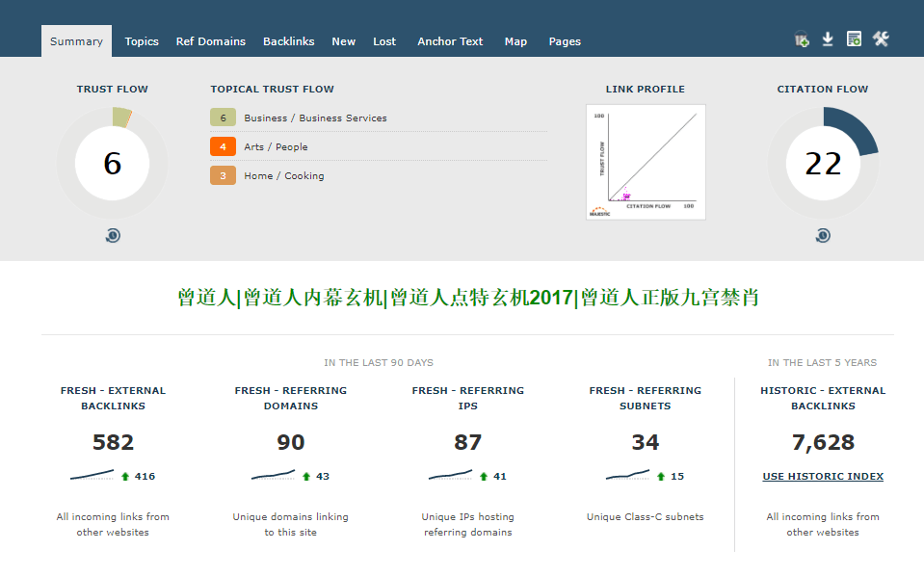The width and height of the screenshot is (924, 576).
Task: Click the create report icon
Action: [854, 39]
